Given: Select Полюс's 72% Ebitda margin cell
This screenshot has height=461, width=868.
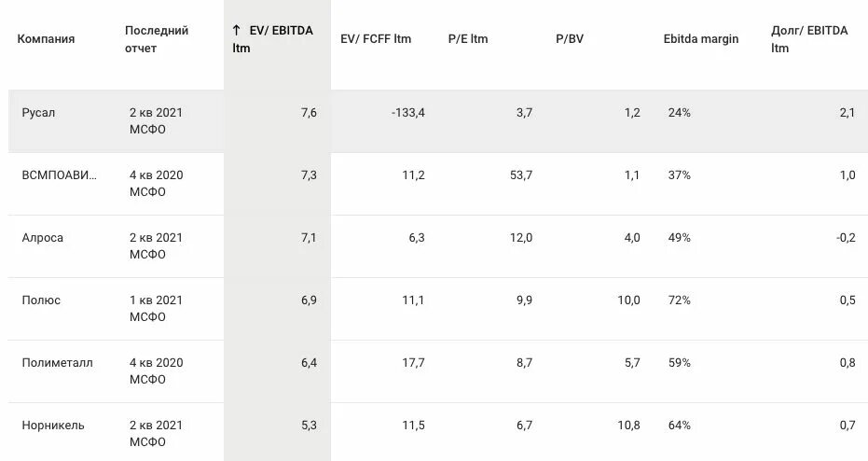Looking at the screenshot, I should (x=680, y=300).
